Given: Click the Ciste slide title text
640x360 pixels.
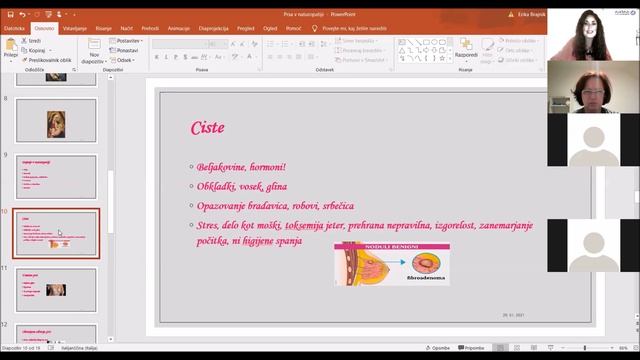Looking at the screenshot, I should tap(207, 128).
